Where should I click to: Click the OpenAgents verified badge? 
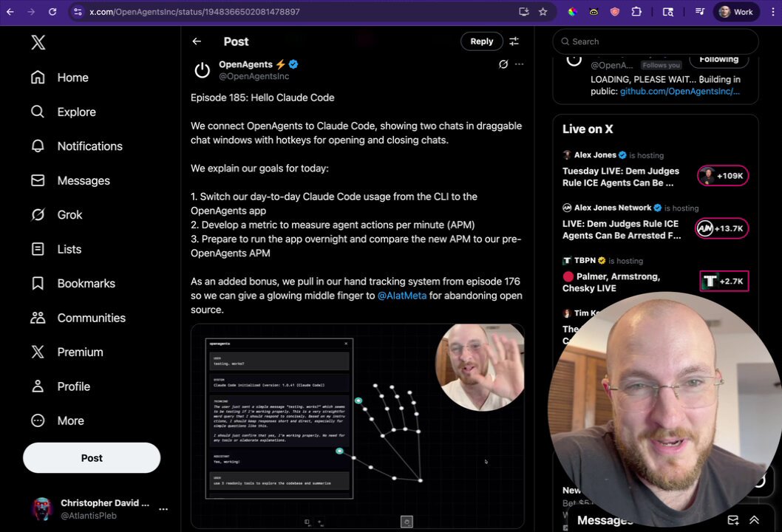point(293,64)
